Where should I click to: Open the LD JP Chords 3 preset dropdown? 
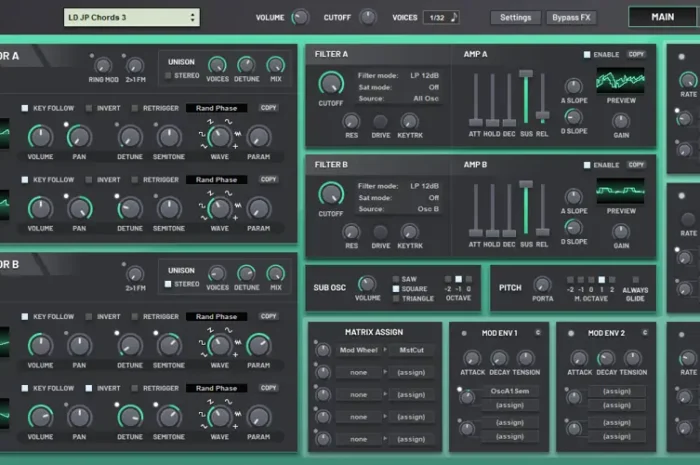131,17
